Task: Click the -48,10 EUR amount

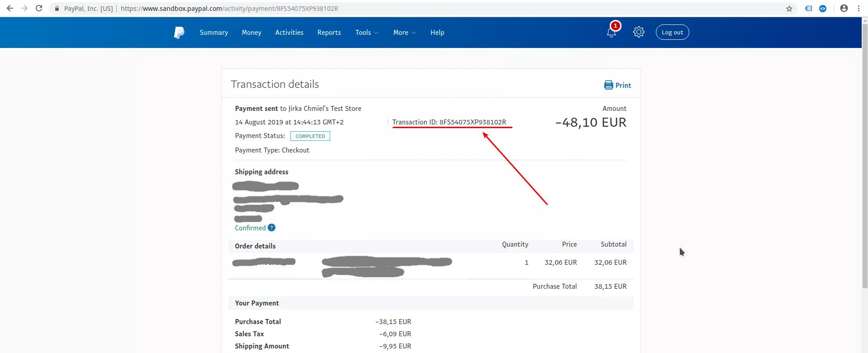Action: 591,123
